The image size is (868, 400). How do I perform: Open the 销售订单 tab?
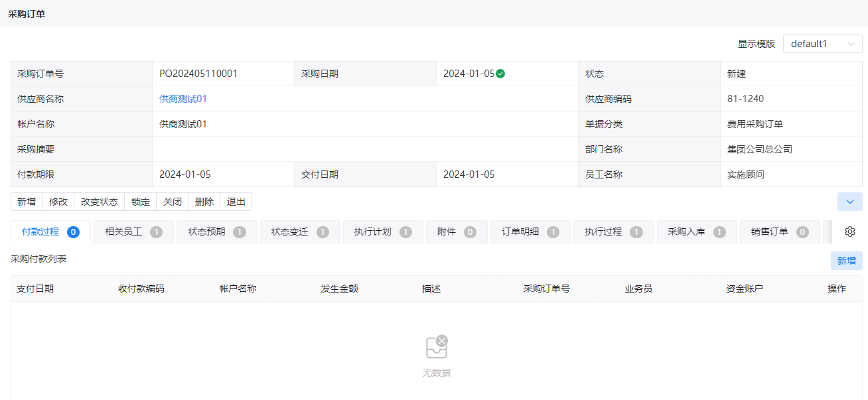[x=780, y=232]
